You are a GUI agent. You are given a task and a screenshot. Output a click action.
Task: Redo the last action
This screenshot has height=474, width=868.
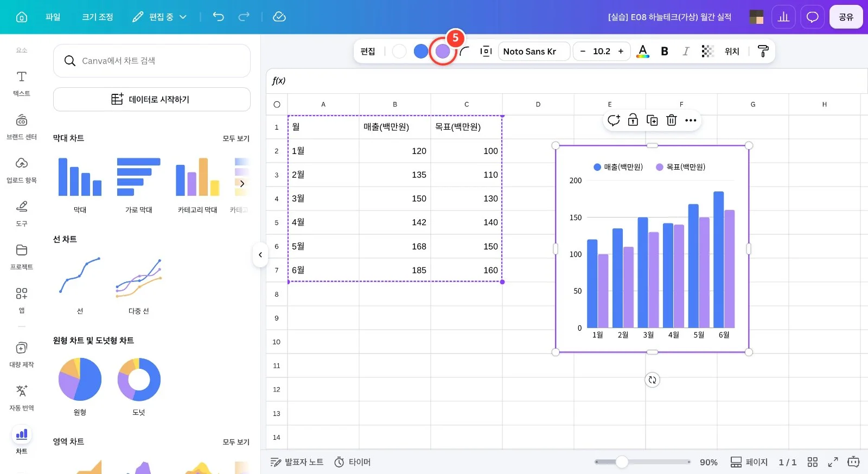pyautogui.click(x=244, y=17)
